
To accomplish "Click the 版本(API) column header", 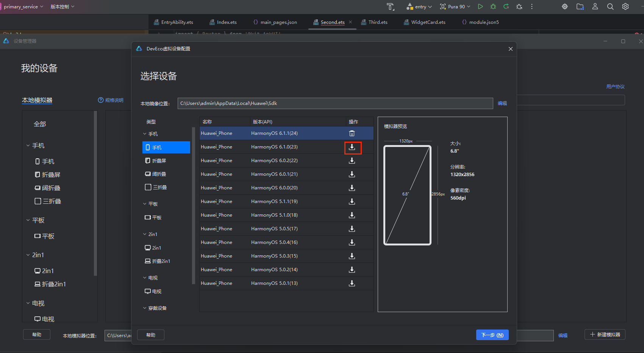I will [x=263, y=122].
